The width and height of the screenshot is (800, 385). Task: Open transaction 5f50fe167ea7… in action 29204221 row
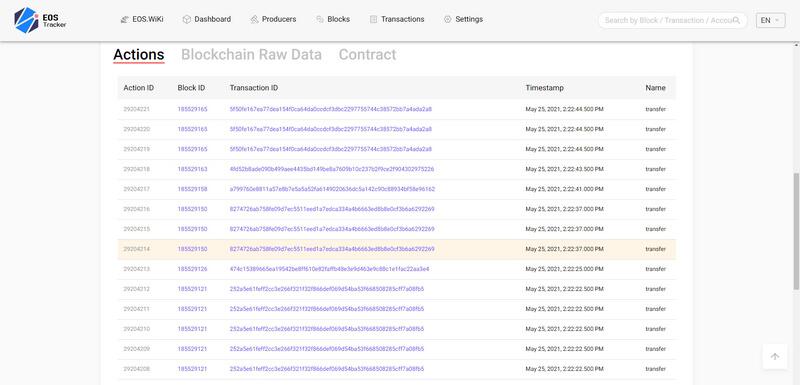[x=331, y=109]
